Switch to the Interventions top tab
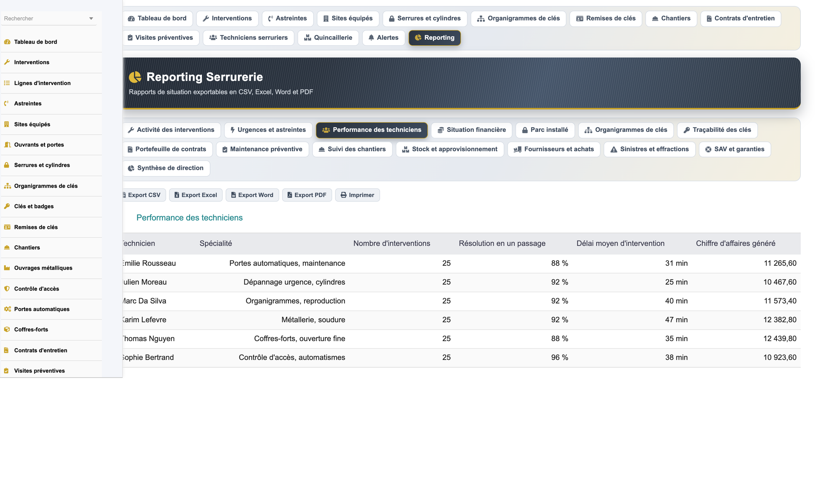The height and width of the screenshot is (504, 815). [x=227, y=18]
